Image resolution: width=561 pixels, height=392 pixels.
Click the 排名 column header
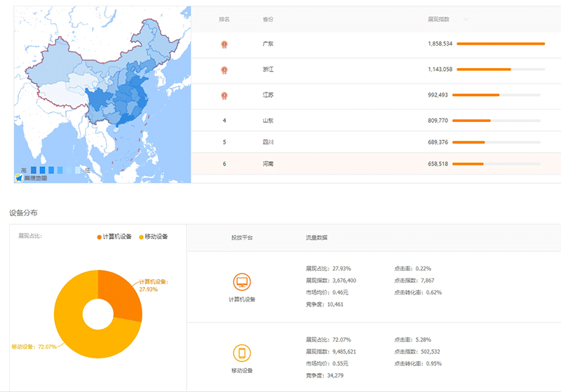tap(224, 20)
